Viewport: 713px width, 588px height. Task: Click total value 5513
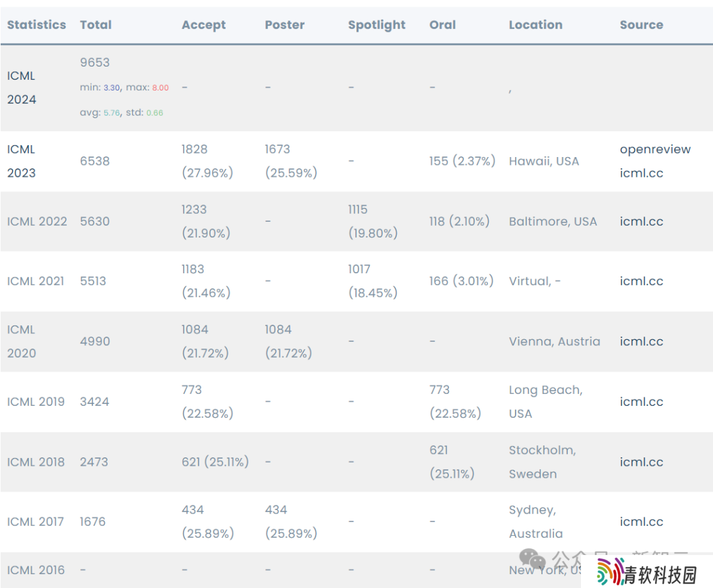click(93, 281)
